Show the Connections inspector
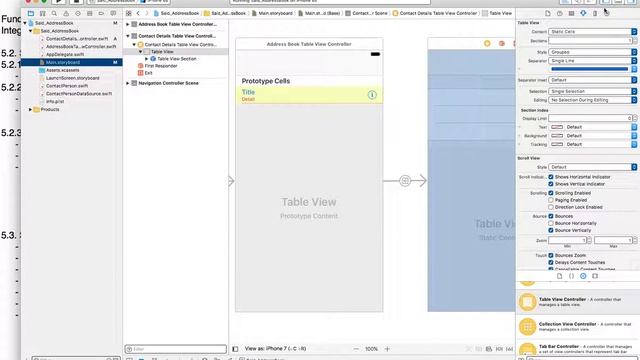The width and height of the screenshot is (640, 360). [x=607, y=13]
